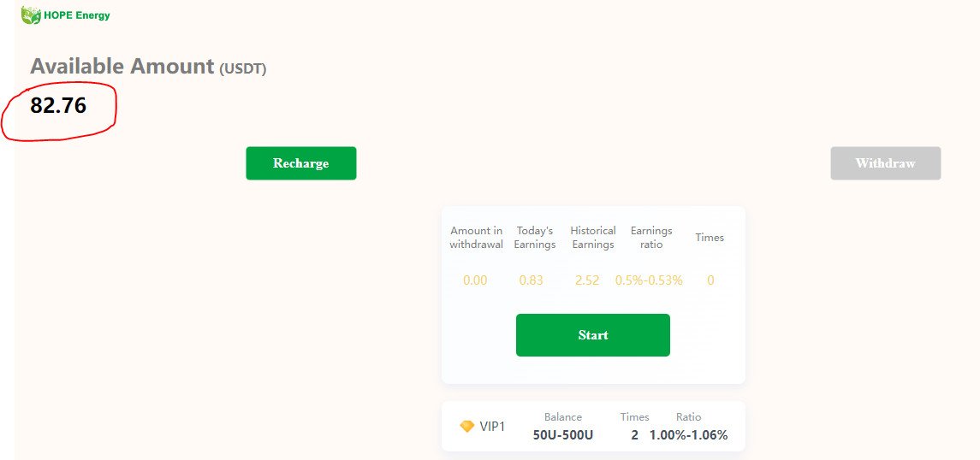Select the VIP1 level label

point(492,427)
